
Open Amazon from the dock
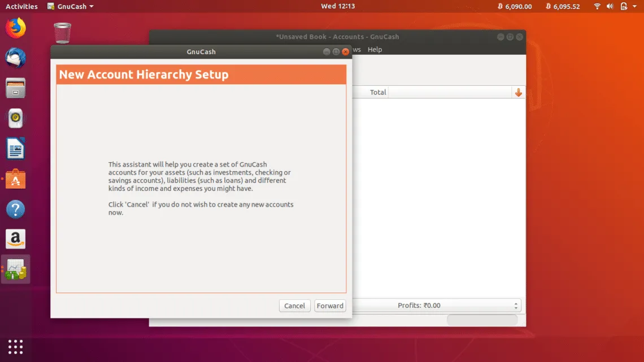pyautogui.click(x=16, y=239)
